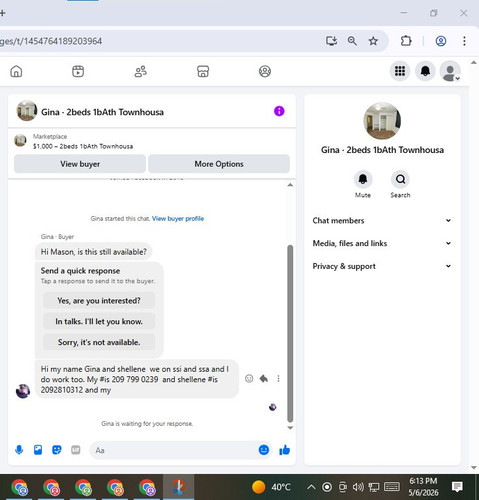The height and width of the screenshot is (500, 479).
Task: Click large listing photo in right panel
Action: click(x=382, y=121)
